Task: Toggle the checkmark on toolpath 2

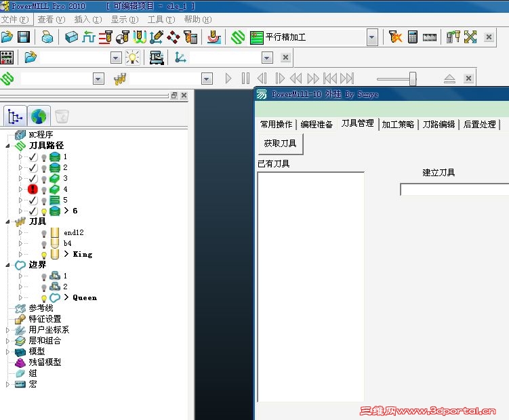Action: pos(33,168)
